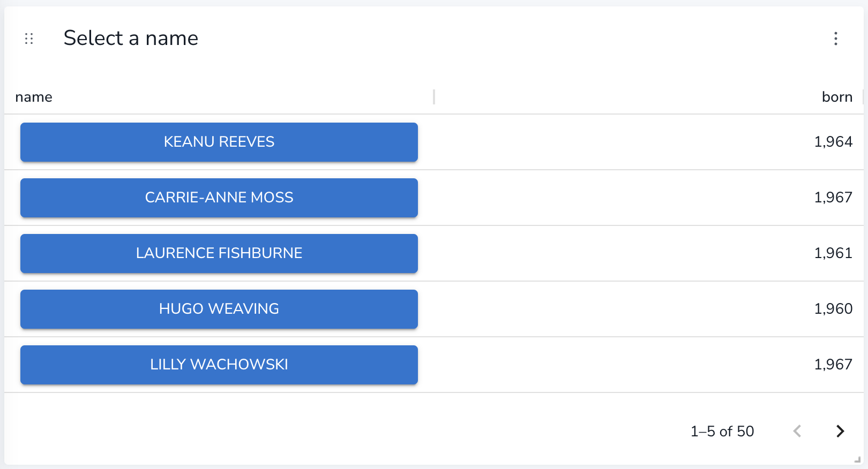The width and height of the screenshot is (868, 469).
Task: Click the born value 1,964 cell
Action: [833, 142]
